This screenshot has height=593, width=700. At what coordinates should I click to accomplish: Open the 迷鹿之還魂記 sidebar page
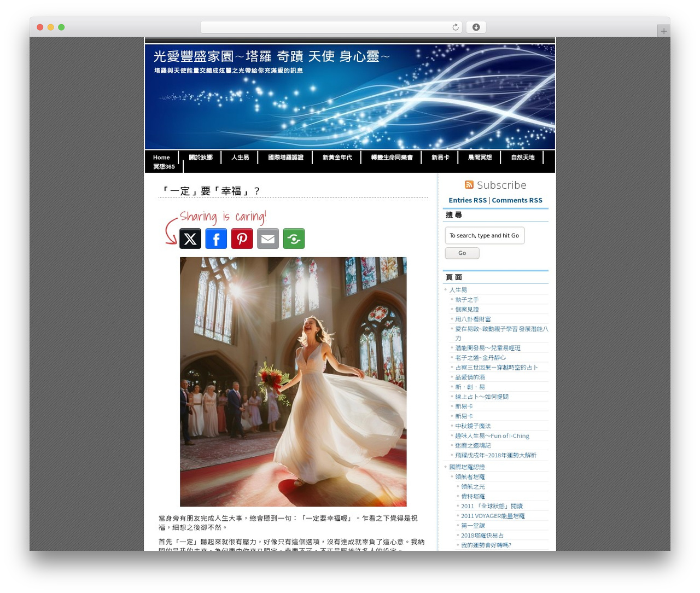click(473, 446)
